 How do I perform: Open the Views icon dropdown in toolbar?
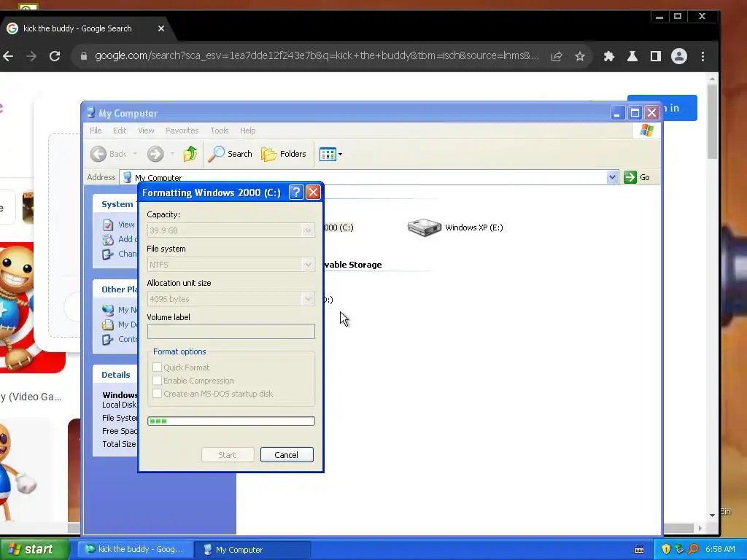[x=330, y=155]
